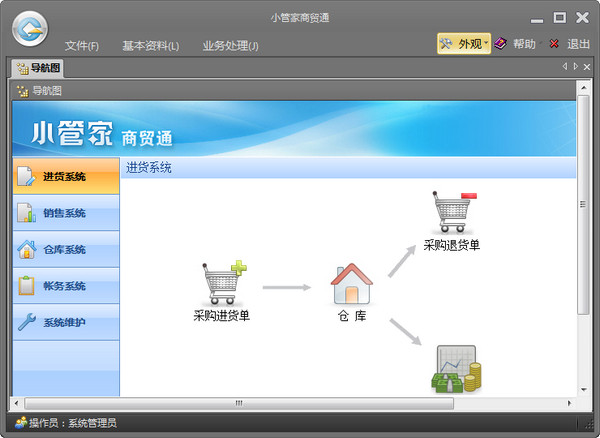Open 系统维护 with the wrench icon
The height and width of the screenshot is (438, 600).
pos(66,322)
